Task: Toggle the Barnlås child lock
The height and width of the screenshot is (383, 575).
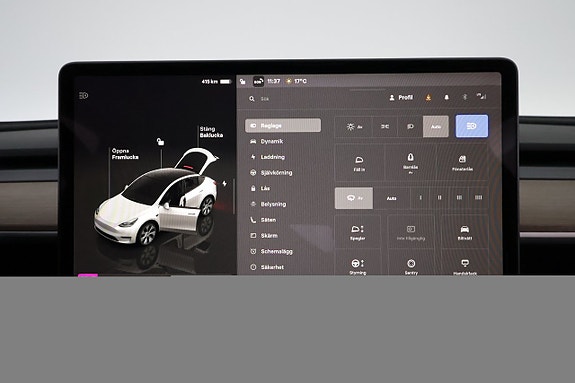Action: pyautogui.click(x=410, y=163)
